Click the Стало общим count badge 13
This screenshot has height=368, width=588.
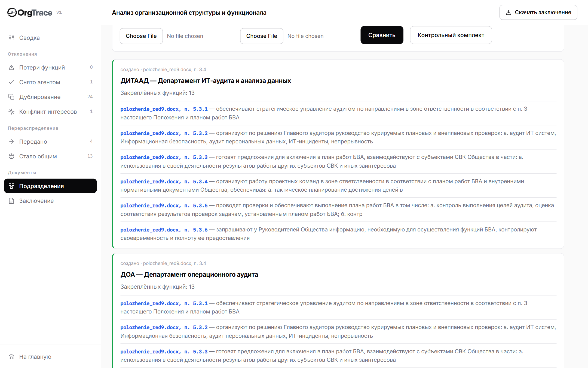point(90,156)
